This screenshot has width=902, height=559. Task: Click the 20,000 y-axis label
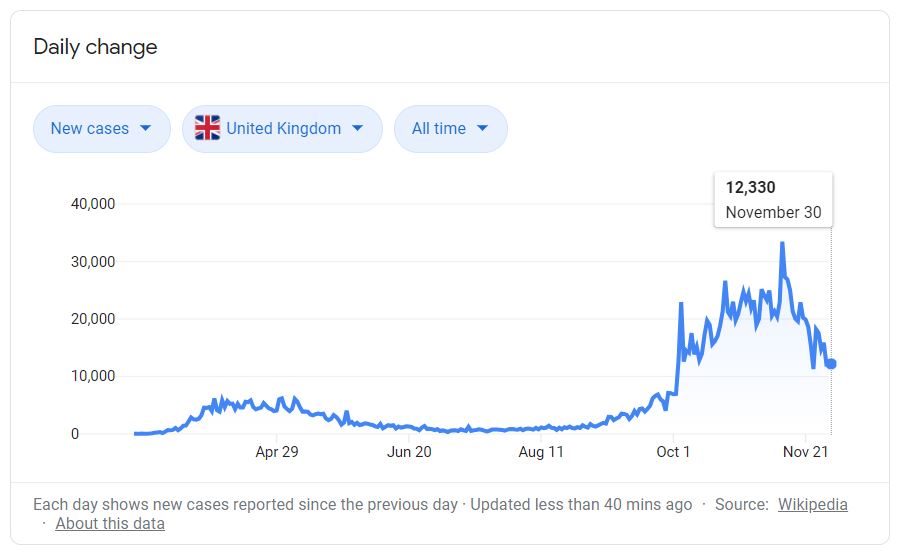(94, 319)
